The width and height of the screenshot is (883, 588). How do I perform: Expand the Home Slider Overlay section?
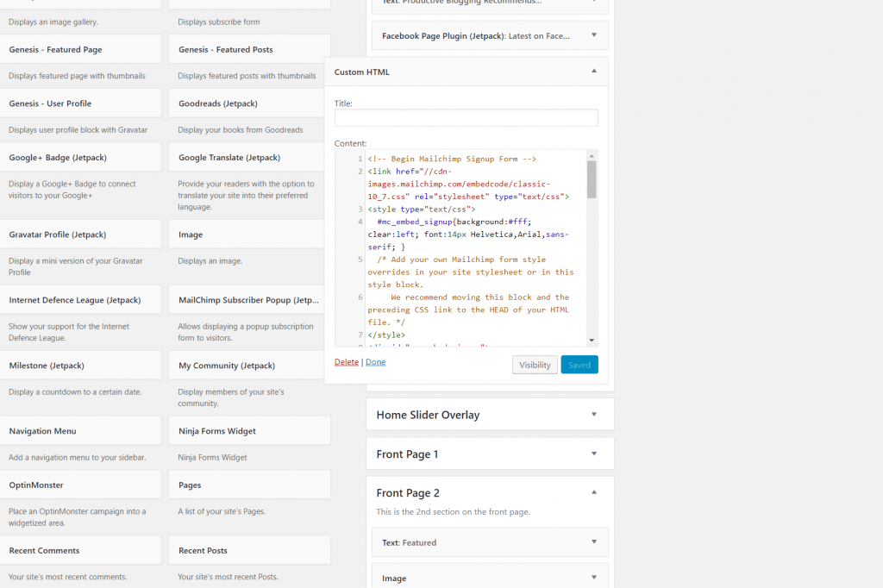[x=593, y=414]
